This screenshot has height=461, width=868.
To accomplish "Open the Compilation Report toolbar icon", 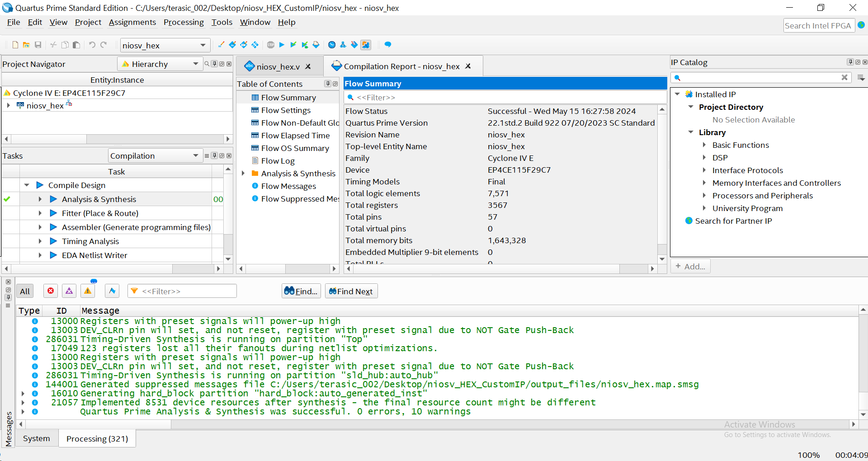I will (x=316, y=45).
